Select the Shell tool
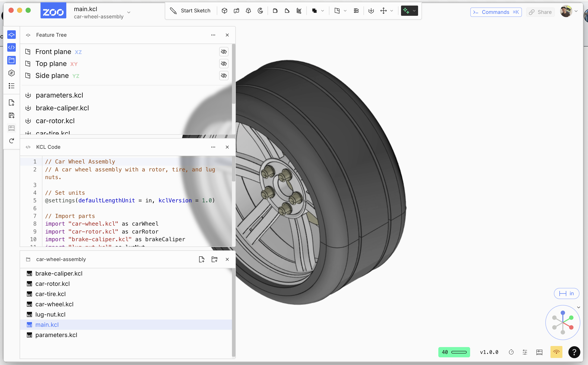The image size is (588, 365). [x=299, y=11]
